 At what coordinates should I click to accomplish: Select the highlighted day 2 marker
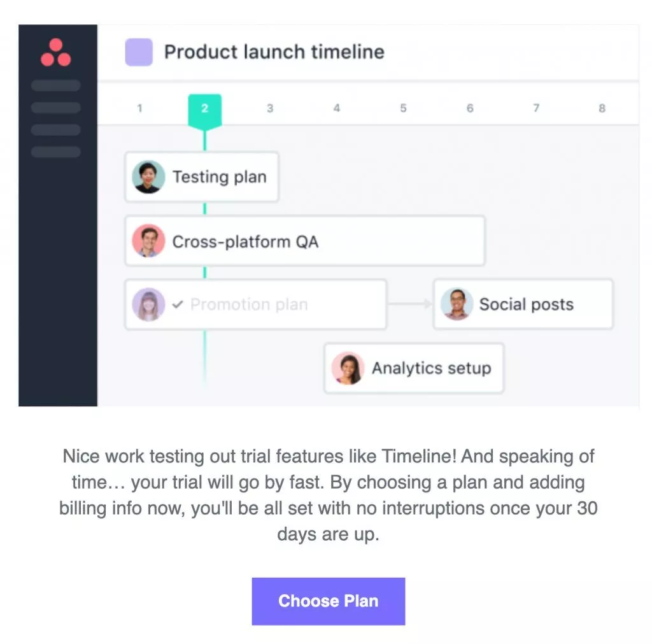coord(204,108)
